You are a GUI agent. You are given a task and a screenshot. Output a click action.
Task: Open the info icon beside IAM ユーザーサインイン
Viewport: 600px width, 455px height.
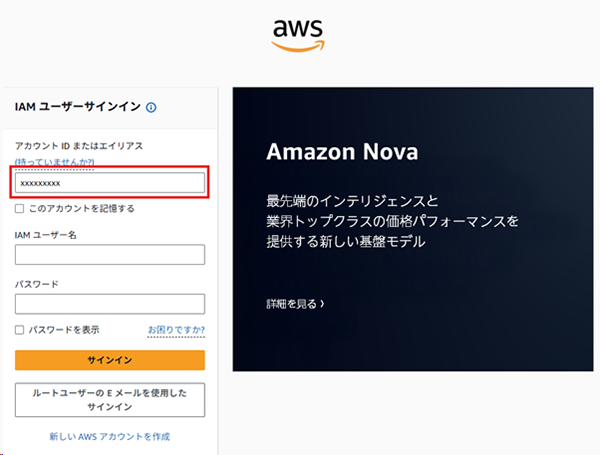(x=151, y=108)
